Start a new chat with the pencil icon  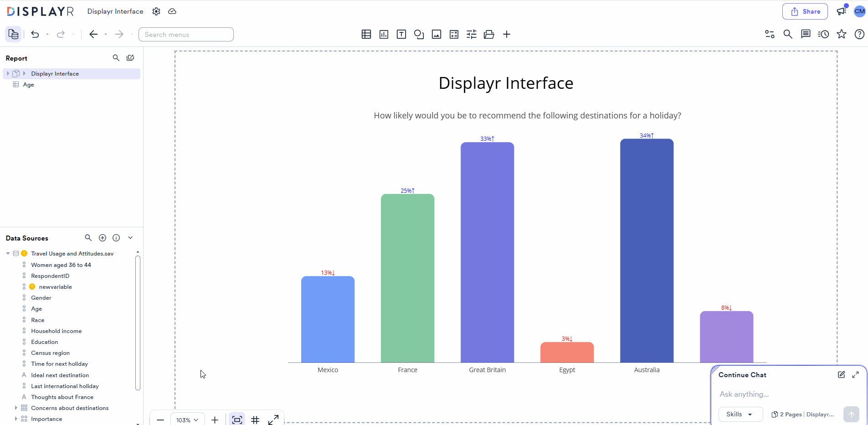[x=842, y=375]
